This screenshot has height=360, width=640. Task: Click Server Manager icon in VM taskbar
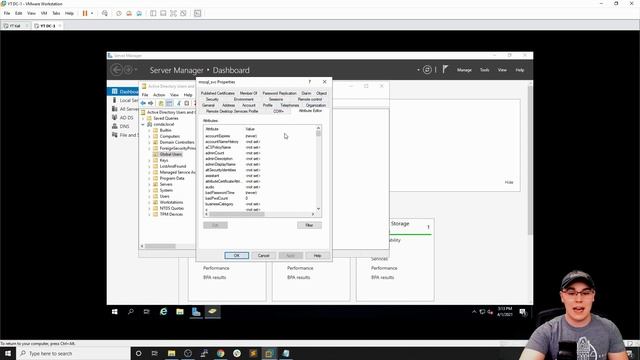coord(196,312)
